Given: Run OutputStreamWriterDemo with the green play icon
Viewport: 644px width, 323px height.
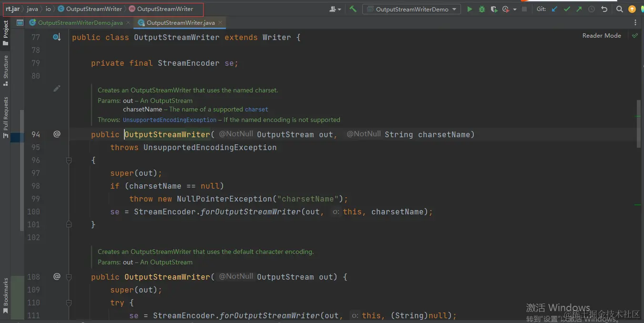Looking at the screenshot, I should (470, 9).
